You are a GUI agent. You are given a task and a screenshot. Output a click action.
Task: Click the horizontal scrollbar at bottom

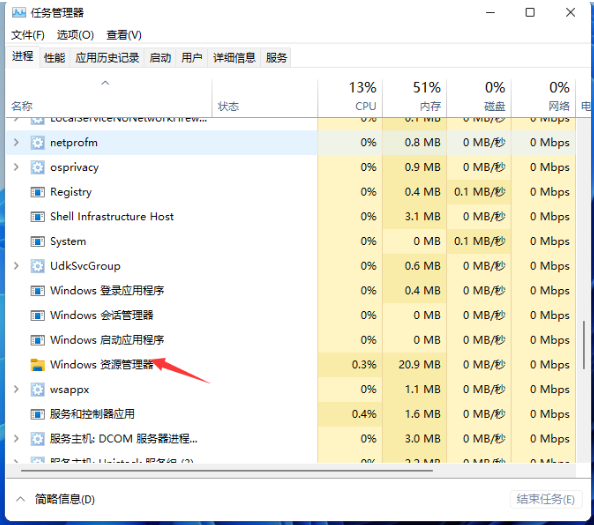coord(227,470)
